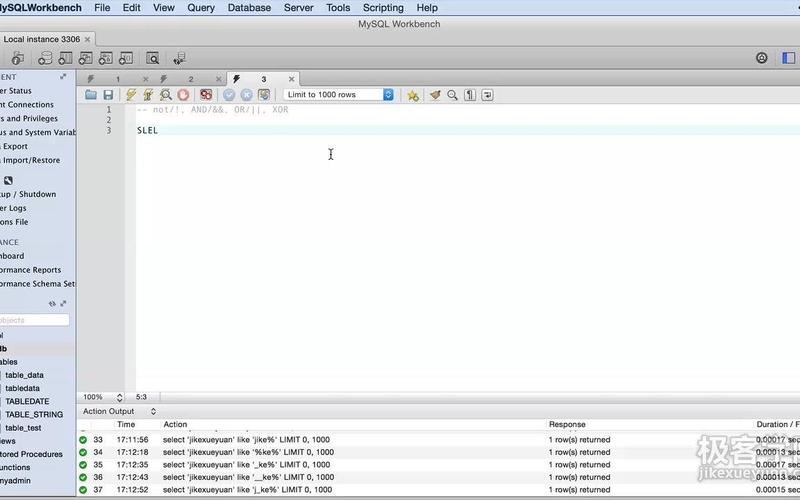Commit the transaction with the check icon
800x500 pixels.
[x=229, y=95]
